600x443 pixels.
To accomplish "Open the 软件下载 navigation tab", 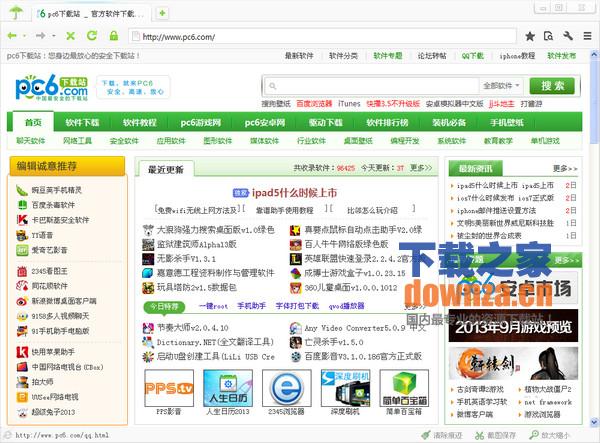I will 82,122.
